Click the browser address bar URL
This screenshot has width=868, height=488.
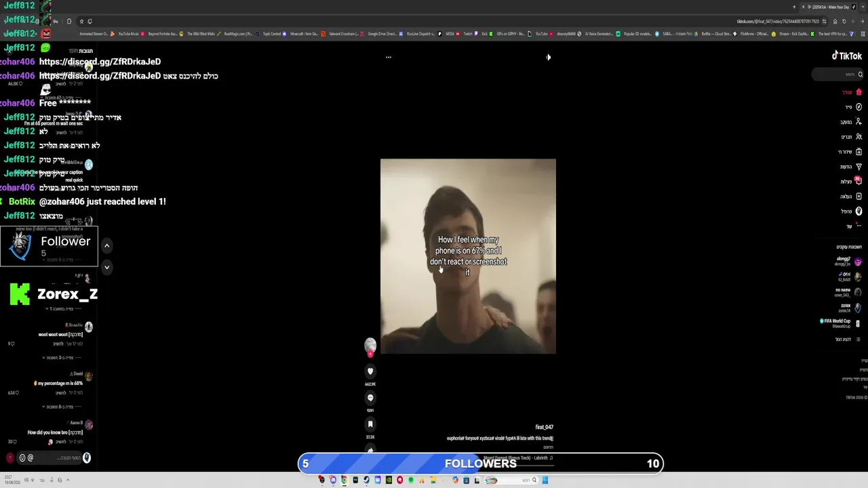(778, 22)
